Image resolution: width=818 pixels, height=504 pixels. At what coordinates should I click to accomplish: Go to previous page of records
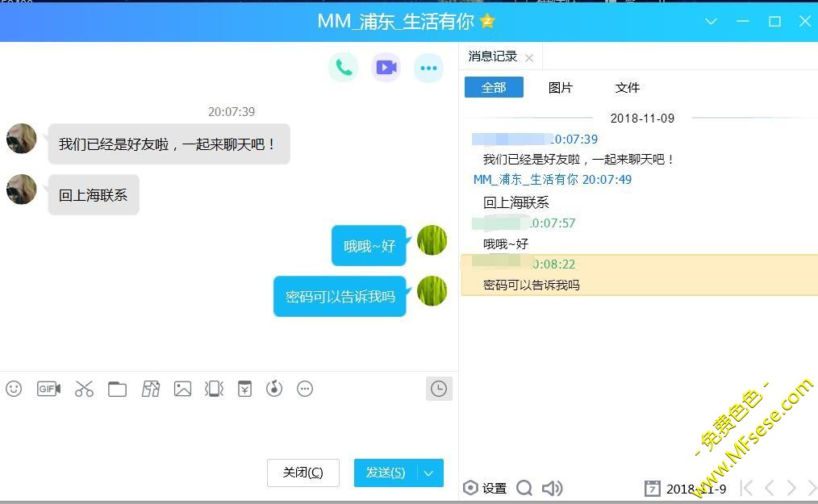coord(769,489)
